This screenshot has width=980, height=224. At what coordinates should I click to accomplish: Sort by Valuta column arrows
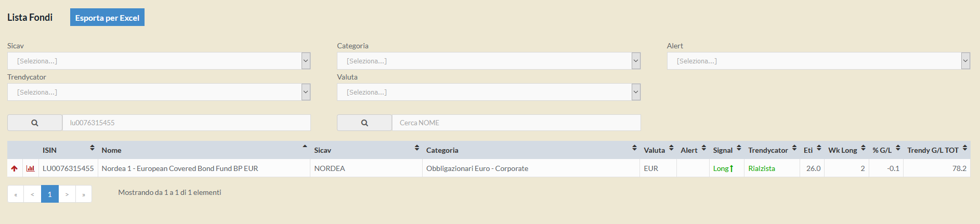671,148
